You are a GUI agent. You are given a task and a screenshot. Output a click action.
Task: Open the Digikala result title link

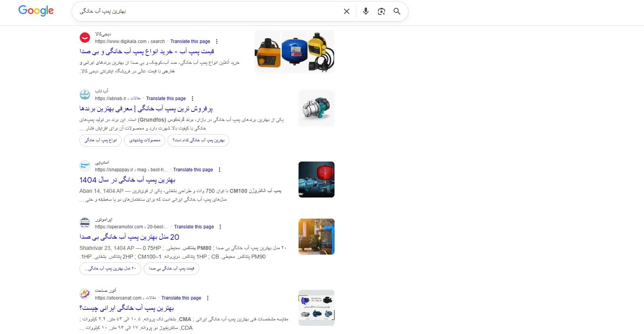(x=147, y=52)
